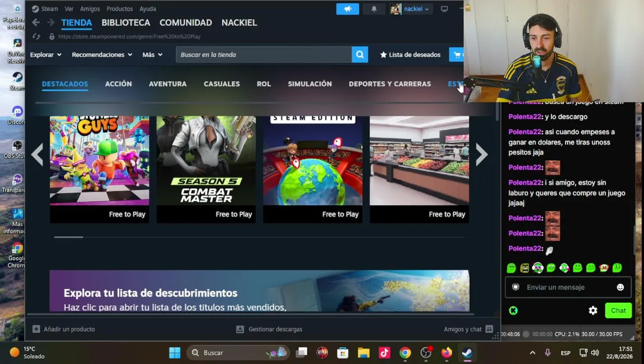Image resolution: width=644 pixels, height=364 pixels.
Task: Open the Amigos menu
Action: point(90,9)
